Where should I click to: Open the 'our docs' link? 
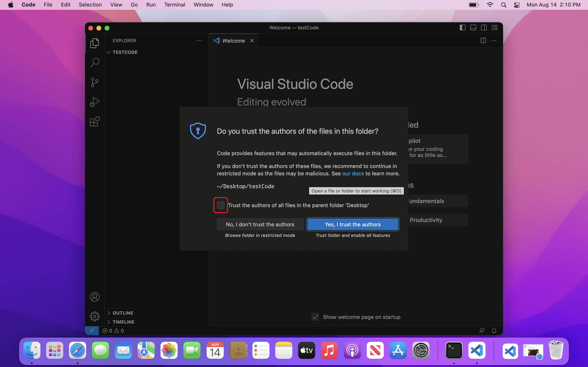tap(353, 174)
